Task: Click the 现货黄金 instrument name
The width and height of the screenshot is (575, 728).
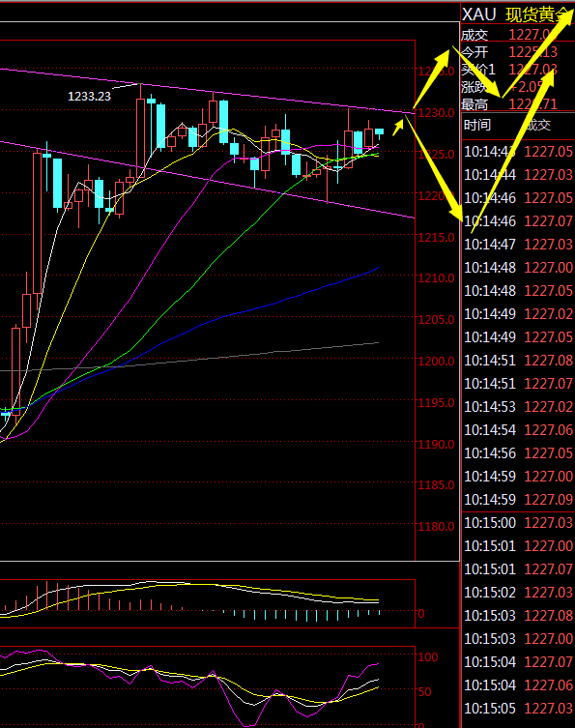Action: pos(539,15)
